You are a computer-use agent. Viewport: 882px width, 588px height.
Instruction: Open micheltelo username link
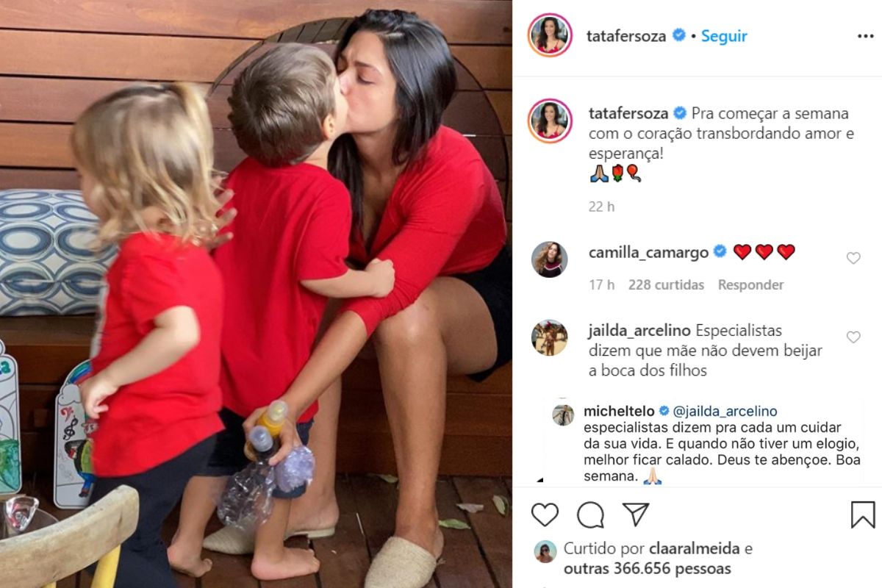click(620, 411)
